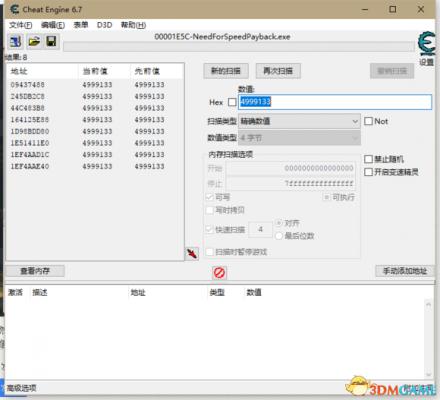440x400 pixels.
Task: Open settings via Cheat Engine logo icon
Action: click(426, 43)
